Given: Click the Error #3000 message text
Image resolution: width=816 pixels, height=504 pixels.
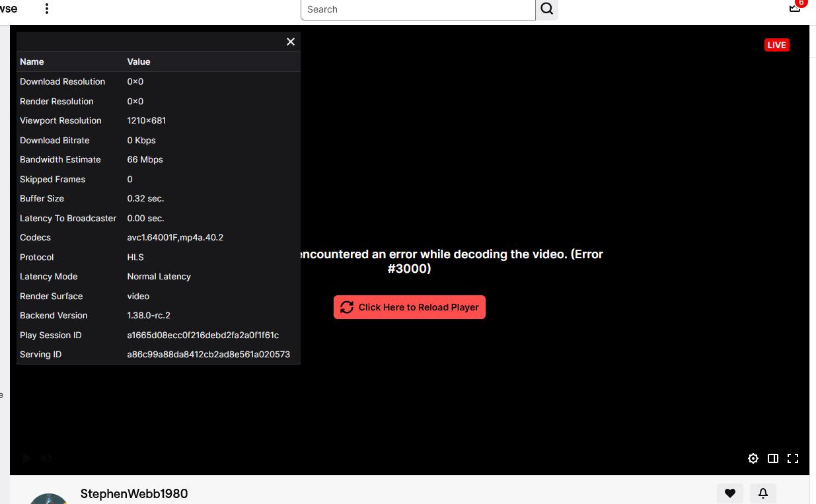Looking at the screenshot, I should coord(452,262).
